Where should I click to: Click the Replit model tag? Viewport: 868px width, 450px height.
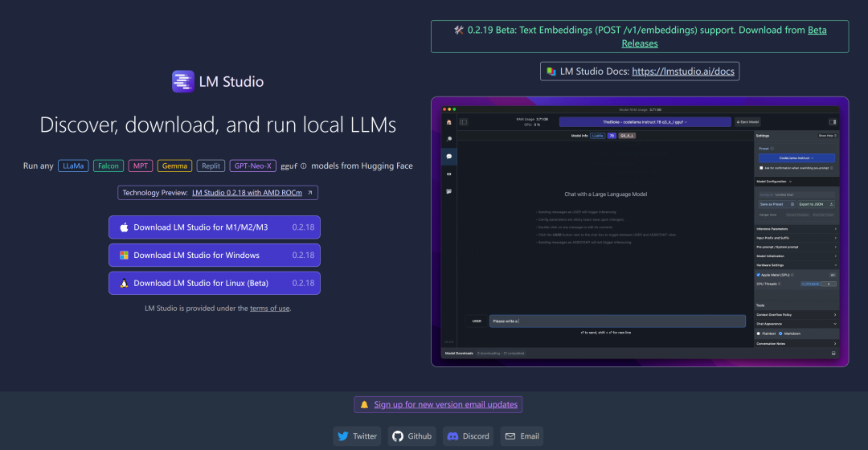[211, 166]
